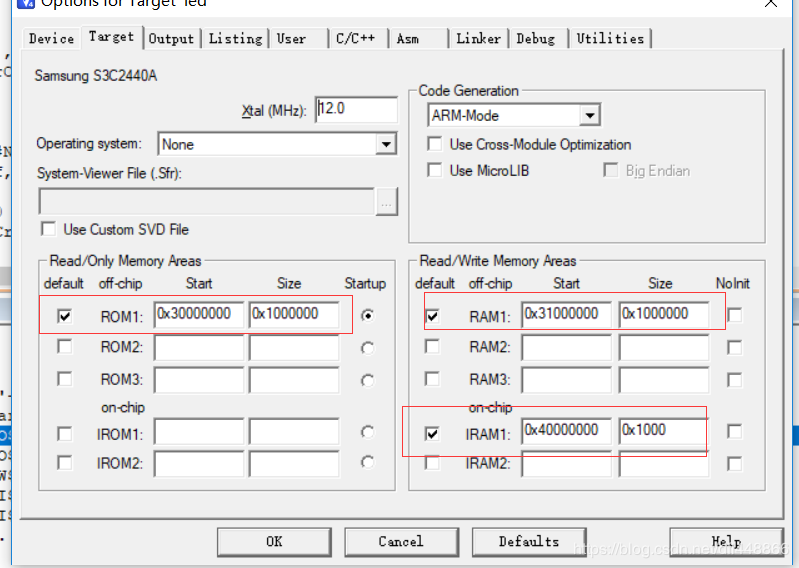Enable Use Custom SVD File checkbox

tap(49, 229)
